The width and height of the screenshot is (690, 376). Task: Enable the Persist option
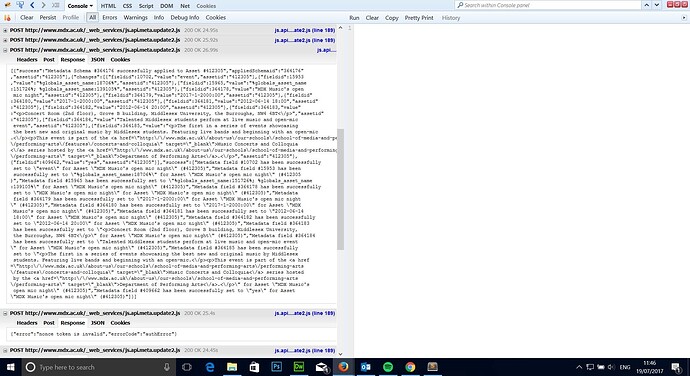click(x=48, y=18)
